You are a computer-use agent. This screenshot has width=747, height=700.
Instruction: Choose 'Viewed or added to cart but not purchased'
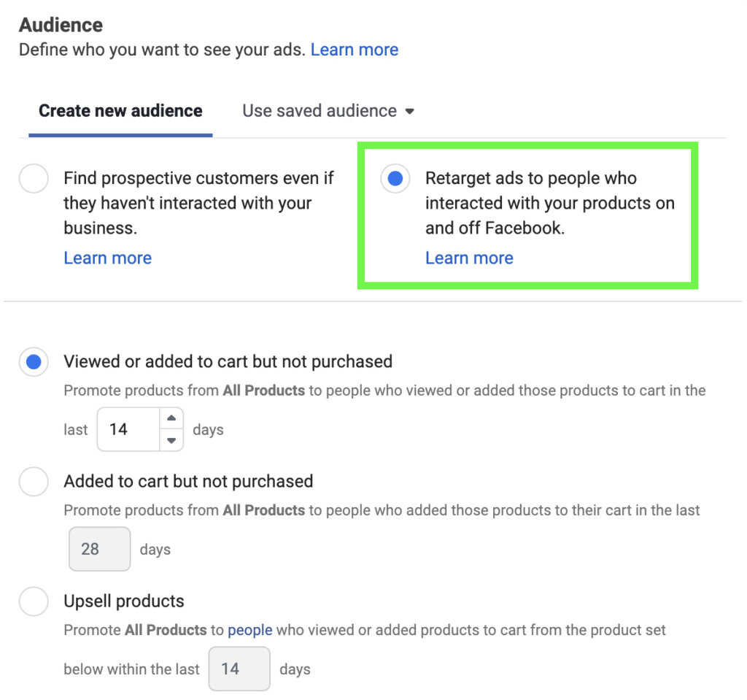[x=34, y=361]
